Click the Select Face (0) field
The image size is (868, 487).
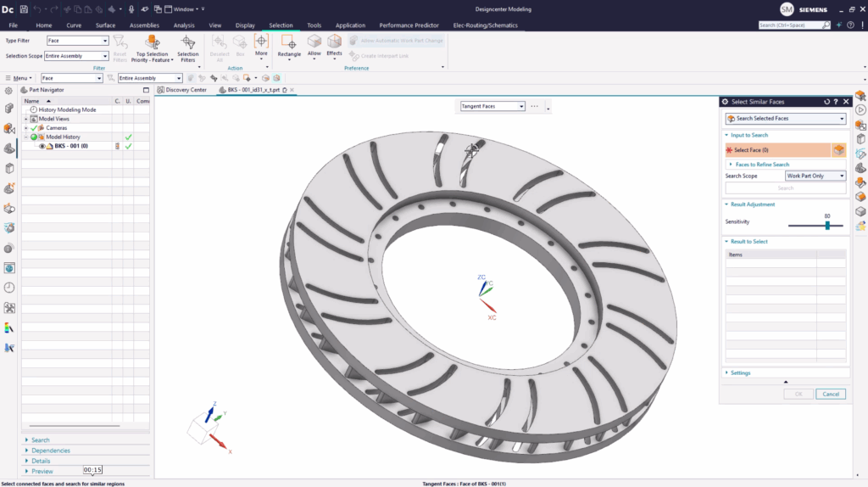[x=775, y=150]
